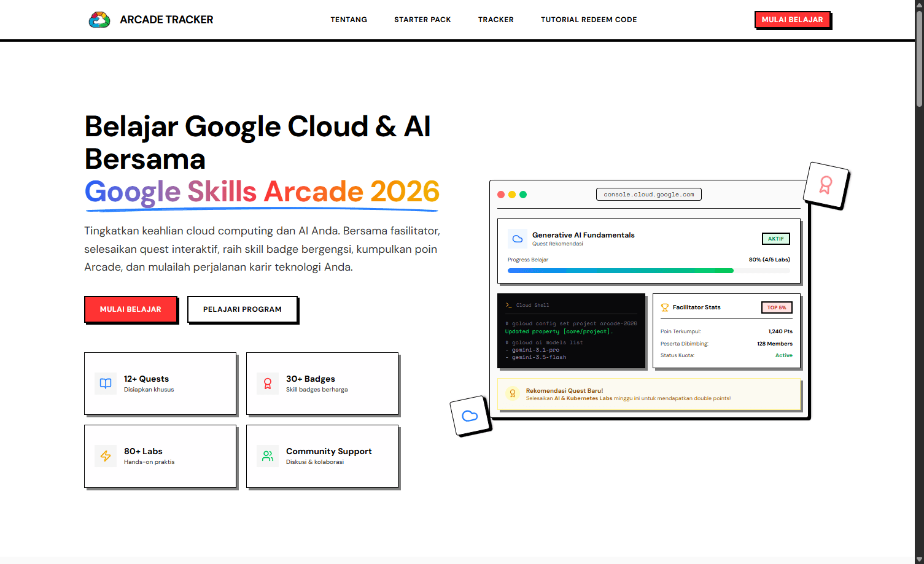The image size is (924, 564).
Task: Click the floating badge ribbon icon card
Action: click(x=826, y=185)
